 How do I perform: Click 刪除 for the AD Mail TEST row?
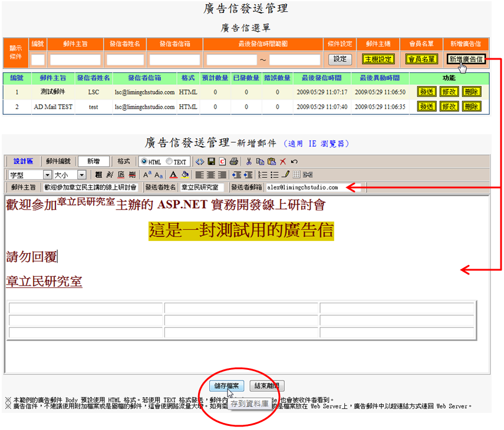[472, 107]
